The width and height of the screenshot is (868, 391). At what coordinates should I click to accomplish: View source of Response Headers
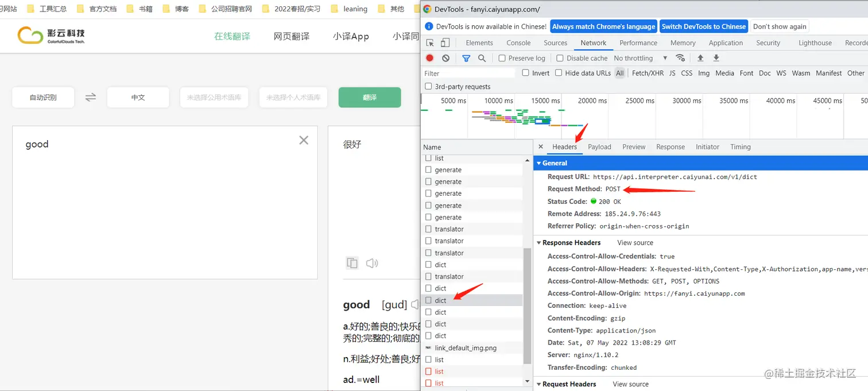click(635, 243)
